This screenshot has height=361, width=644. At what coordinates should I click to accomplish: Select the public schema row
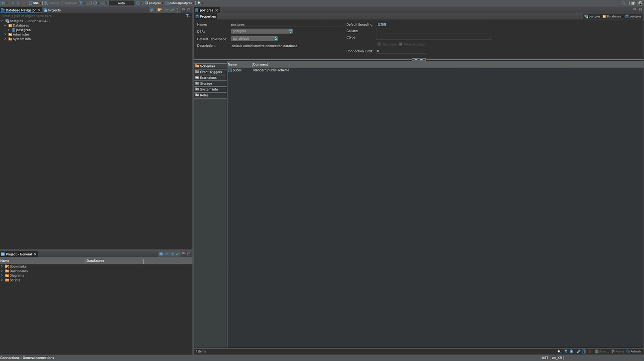pos(236,70)
